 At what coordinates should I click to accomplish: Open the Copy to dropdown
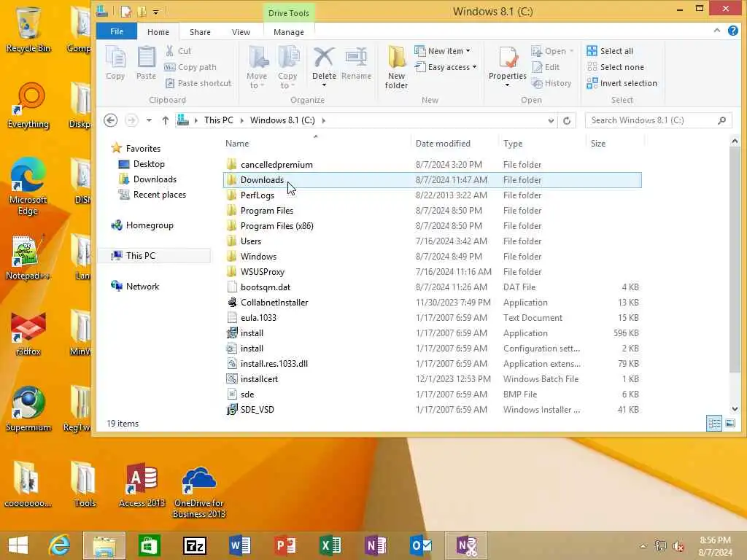[x=287, y=67]
